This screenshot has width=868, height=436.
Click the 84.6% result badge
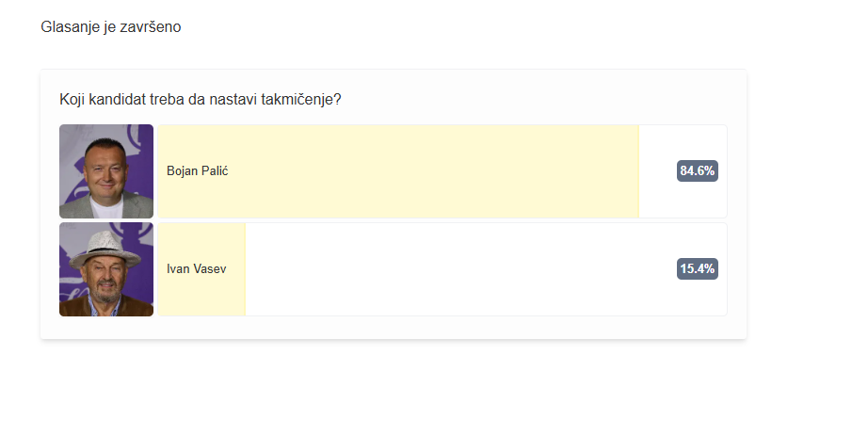[x=697, y=170]
